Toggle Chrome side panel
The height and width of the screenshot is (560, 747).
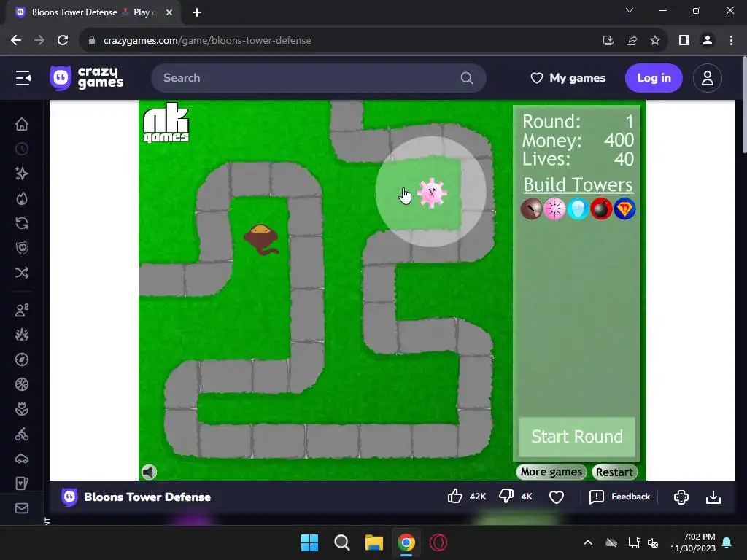pos(684,41)
